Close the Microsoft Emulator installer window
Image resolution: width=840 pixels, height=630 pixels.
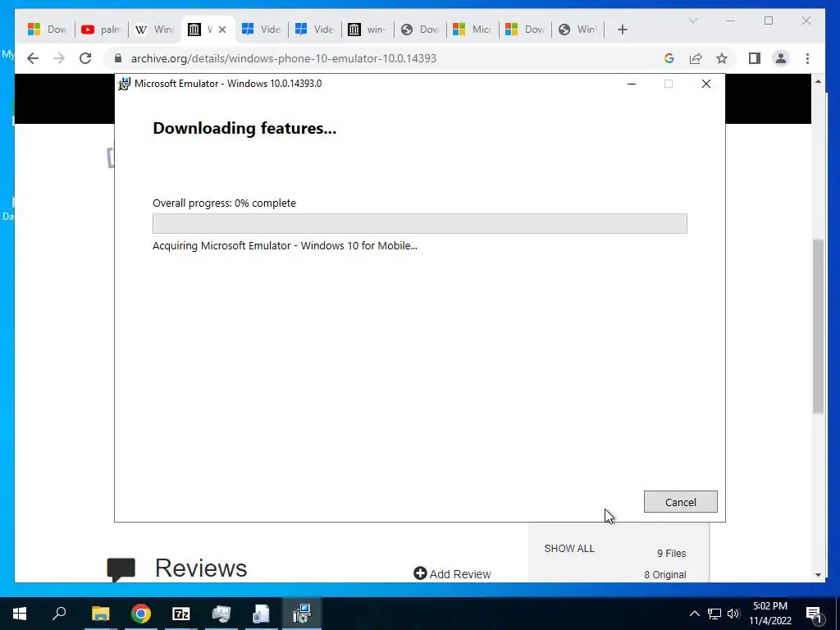click(x=706, y=84)
